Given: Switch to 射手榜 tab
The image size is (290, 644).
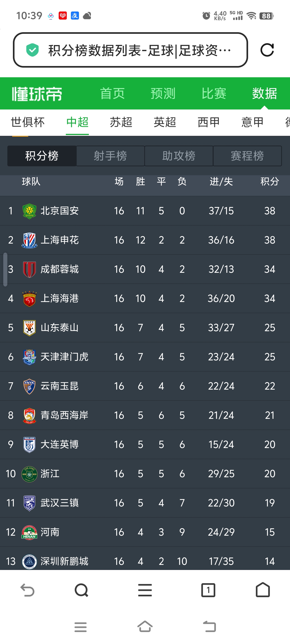Looking at the screenshot, I should 110,156.
